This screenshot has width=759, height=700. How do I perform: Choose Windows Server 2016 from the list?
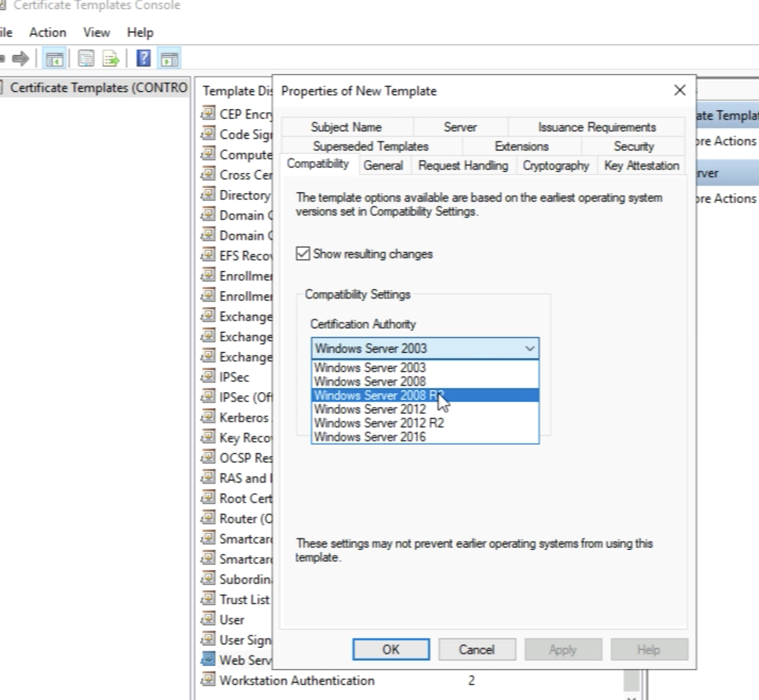pyautogui.click(x=370, y=437)
